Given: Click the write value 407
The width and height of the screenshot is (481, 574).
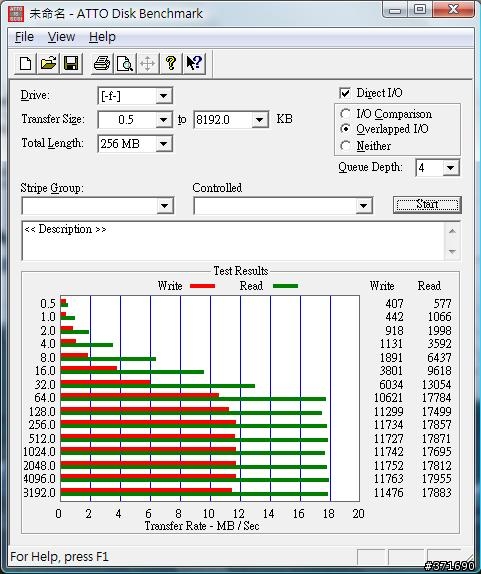Looking at the screenshot, I should click(394, 303).
